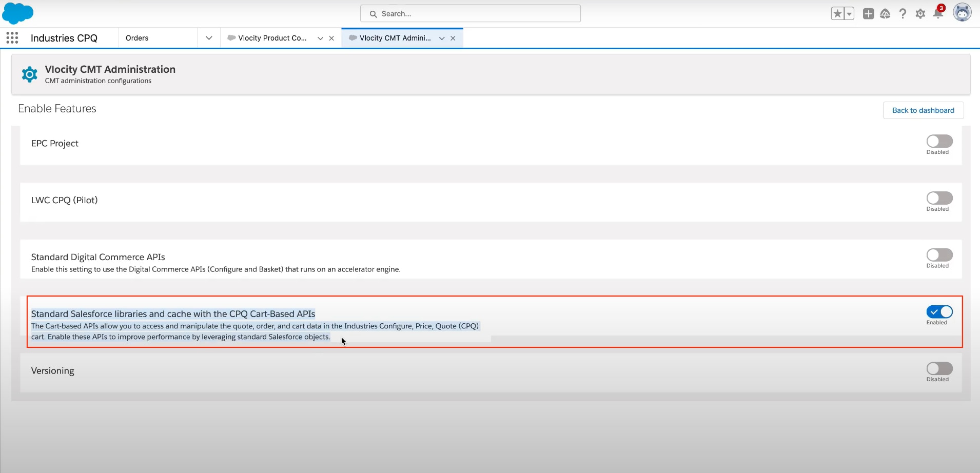
Task: Expand Vlocity CMT Admini... tab options chevron
Action: click(x=442, y=38)
